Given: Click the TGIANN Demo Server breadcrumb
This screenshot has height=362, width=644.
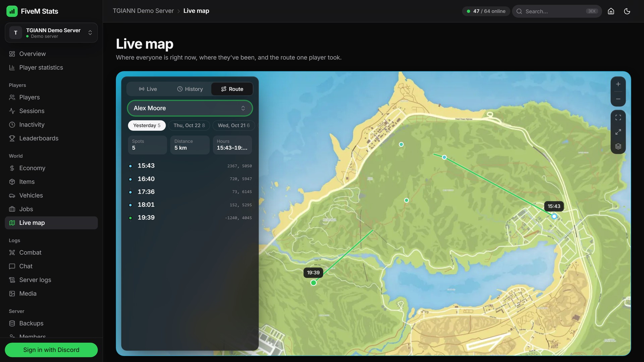Looking at the screenshot, I should [x=143, y=11].
